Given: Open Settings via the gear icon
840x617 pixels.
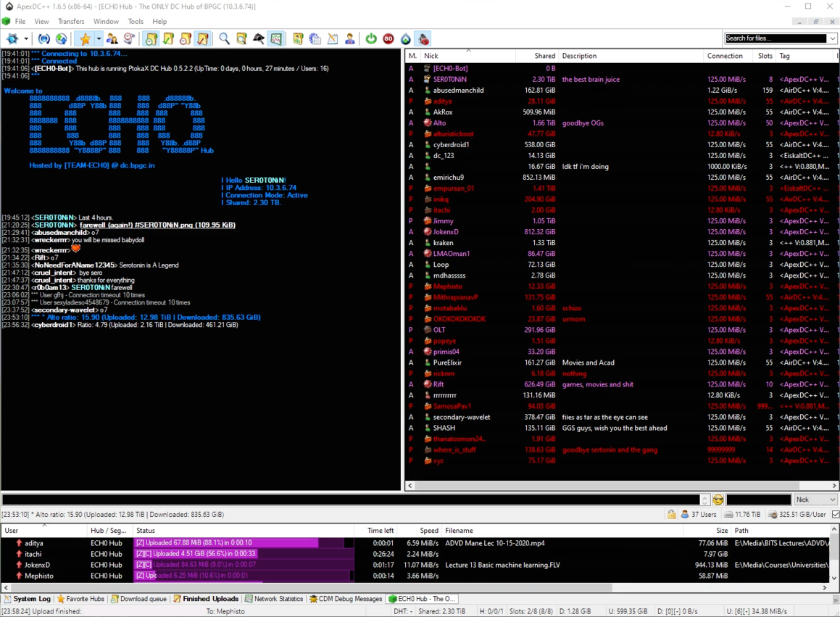Looking at the screenshot, I should (315, 38).
